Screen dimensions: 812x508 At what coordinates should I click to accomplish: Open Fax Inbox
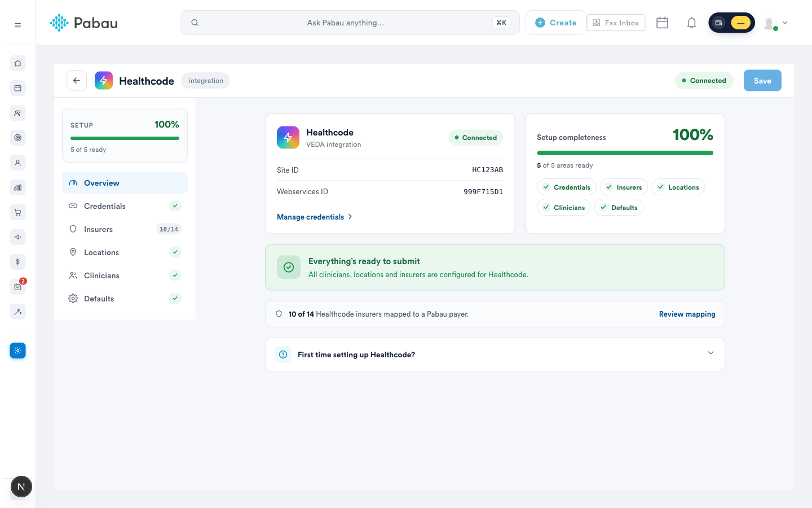coord(616,23)
